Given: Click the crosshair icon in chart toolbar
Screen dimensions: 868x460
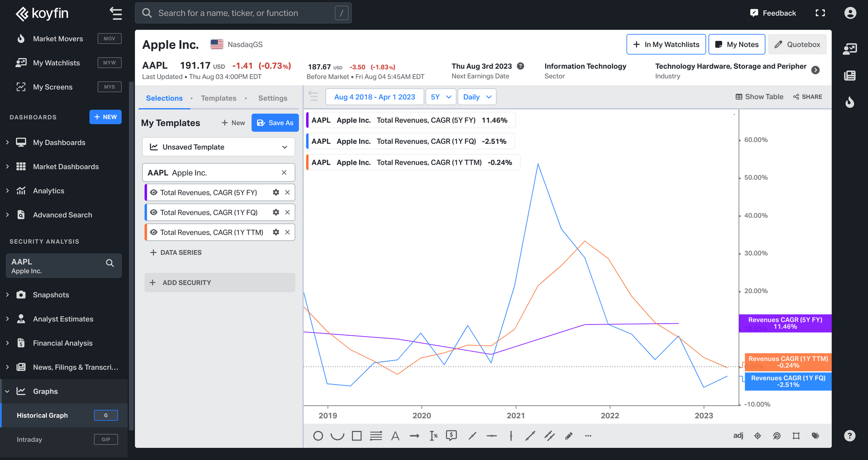Looking at the screenshot, I should click(x=758, y=436).
